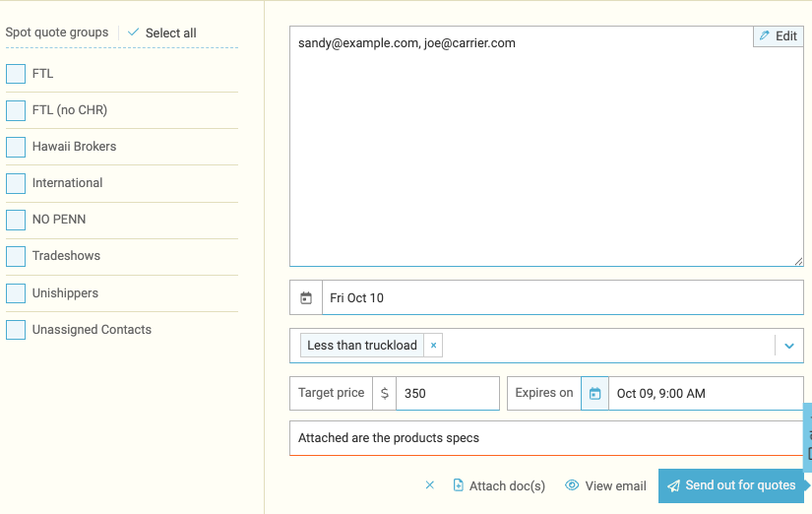Click Send out for quotes
812x514 pixels.
point(731,485)
